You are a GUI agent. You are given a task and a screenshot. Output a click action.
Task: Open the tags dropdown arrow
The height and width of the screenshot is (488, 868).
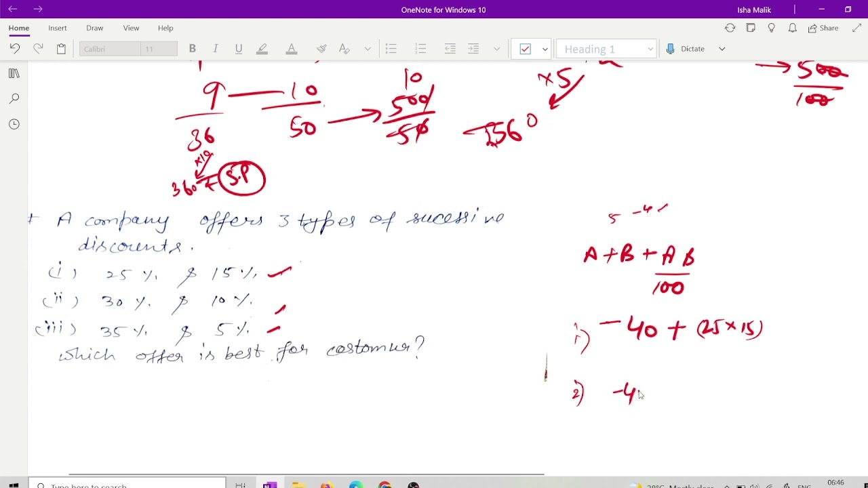pyautogui.click(x=545, y=49)
